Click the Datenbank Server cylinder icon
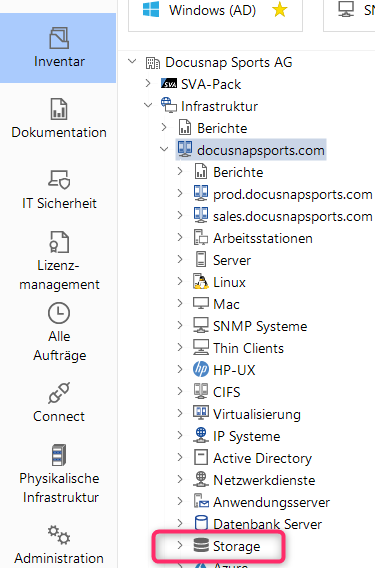Viewport: 375px width, 568px height. click(201, 523)
